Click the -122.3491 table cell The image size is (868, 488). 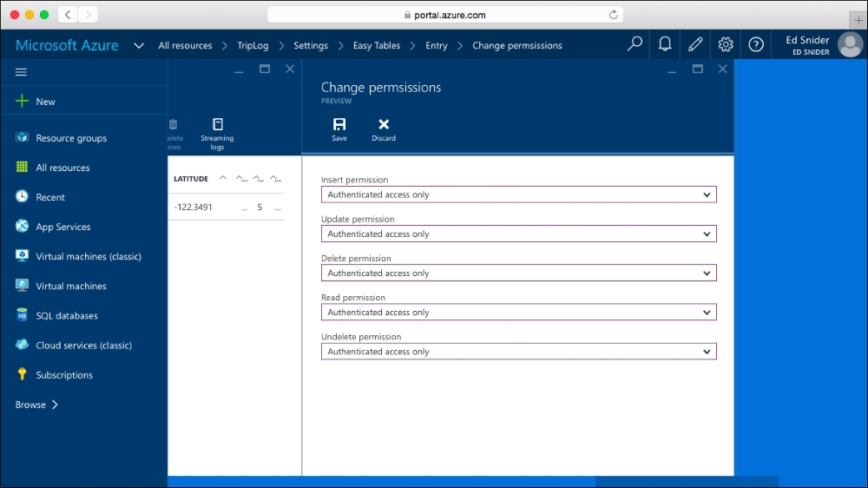[x=194, y=208]
